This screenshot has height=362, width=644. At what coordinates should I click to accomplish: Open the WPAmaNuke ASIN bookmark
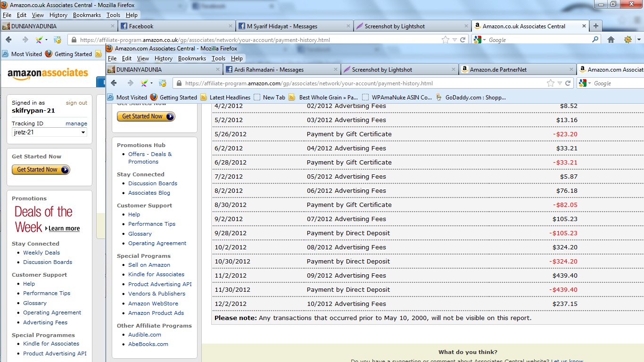[x=397, y=98]
